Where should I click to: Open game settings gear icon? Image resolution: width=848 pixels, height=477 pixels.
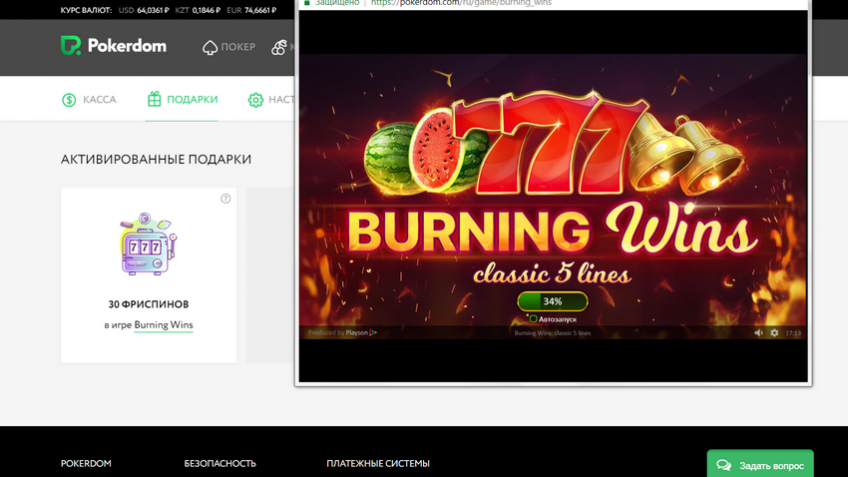774,333
